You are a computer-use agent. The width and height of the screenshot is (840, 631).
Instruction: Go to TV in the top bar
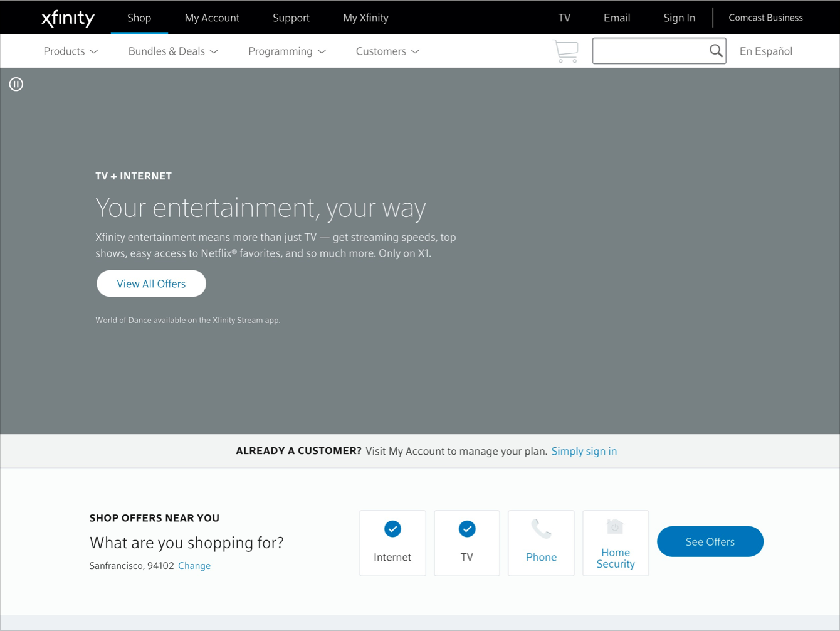point(564,18)
